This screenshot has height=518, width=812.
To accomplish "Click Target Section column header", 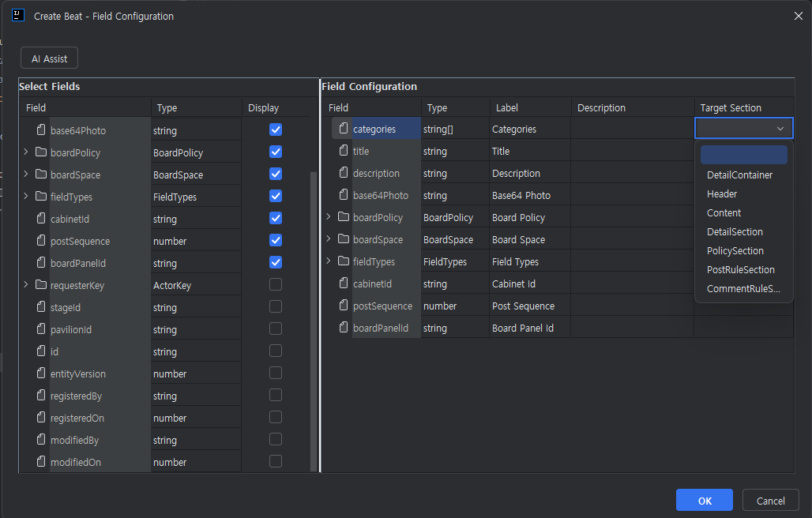I will click(743, 107).
